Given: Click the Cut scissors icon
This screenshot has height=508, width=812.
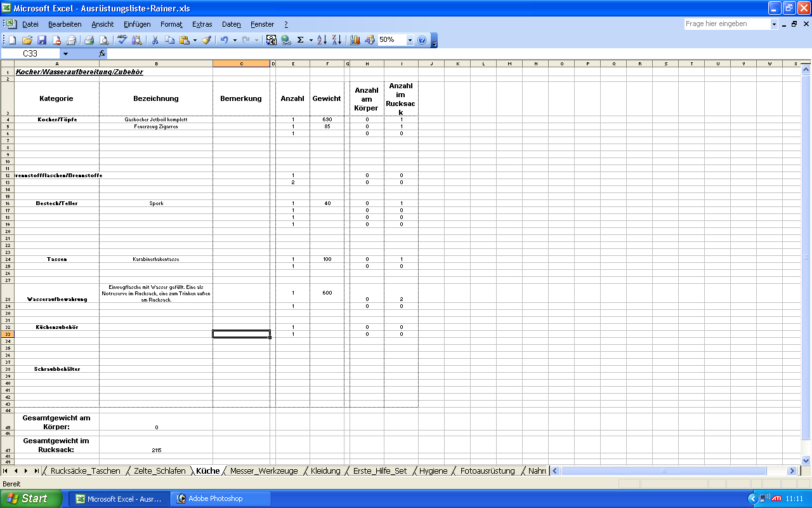Looking at the screenshot, I should click(x=154, y=40).
